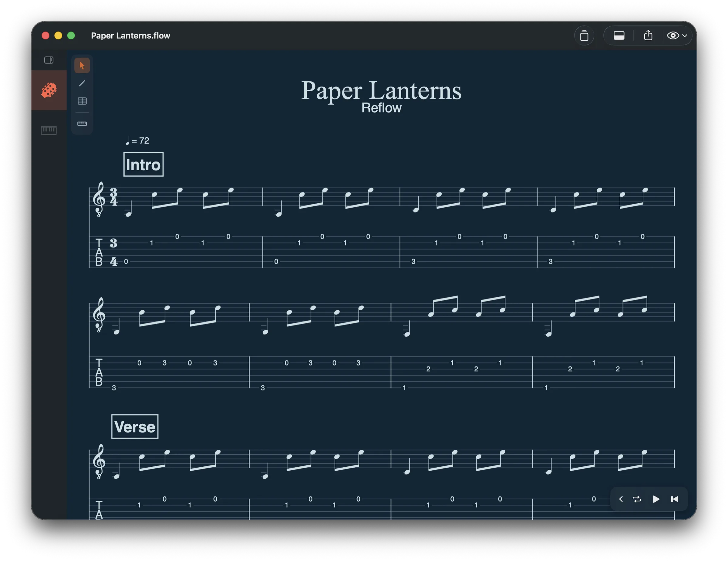Click the 3/4 time signature on tab staff
This screenshot has width=728, height=561.
click(x=114, y=252)
